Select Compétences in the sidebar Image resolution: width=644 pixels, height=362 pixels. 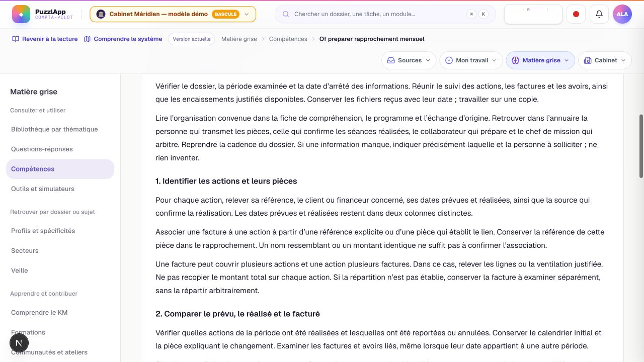click(60, 169)
